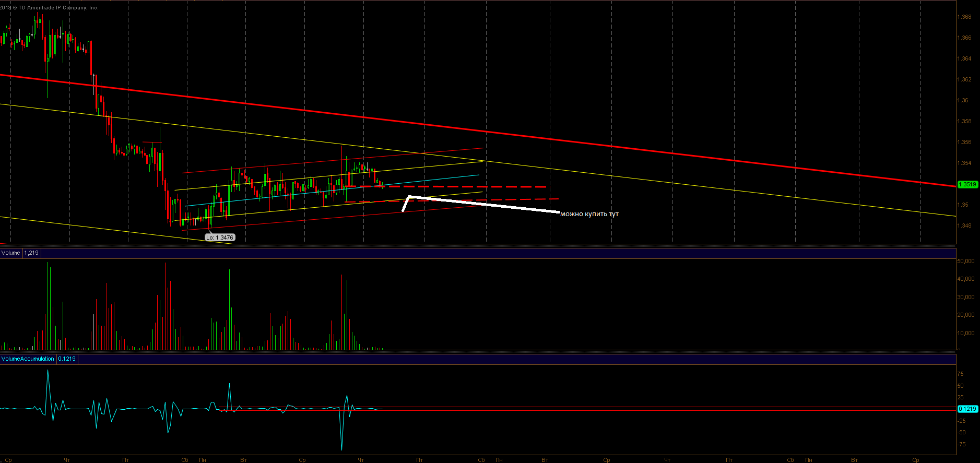Click the green 1.3519 last-price bubble

click(x=967, y=184)
